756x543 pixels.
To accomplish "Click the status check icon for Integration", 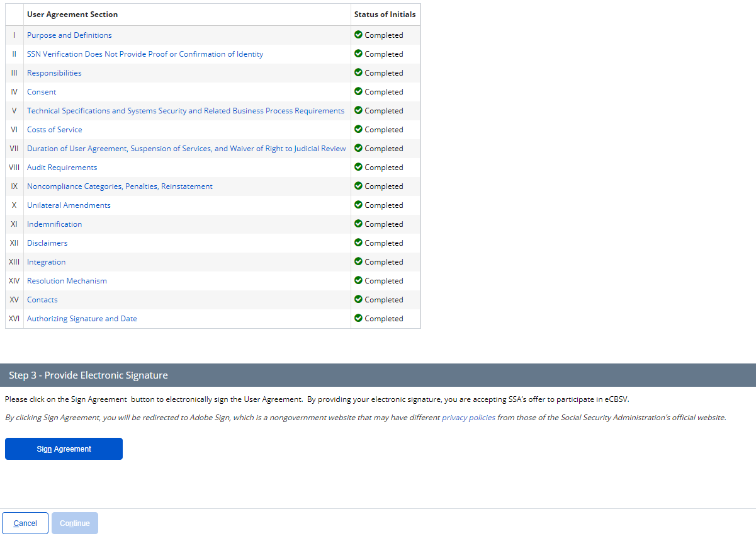I will click(x=358, y=261).
